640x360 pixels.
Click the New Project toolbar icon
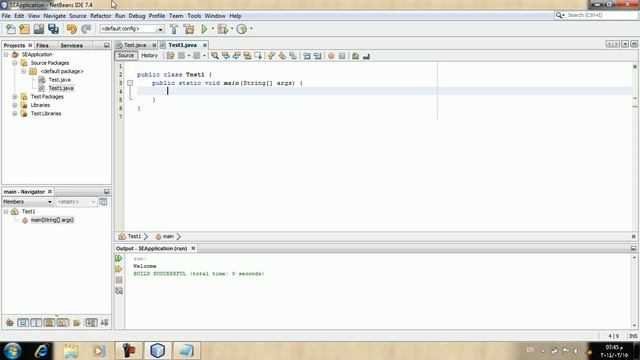(x=24, y=29)
